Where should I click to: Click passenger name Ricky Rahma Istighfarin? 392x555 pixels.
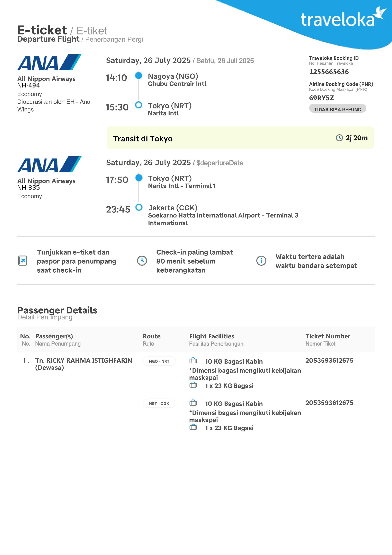pos(84,360)
